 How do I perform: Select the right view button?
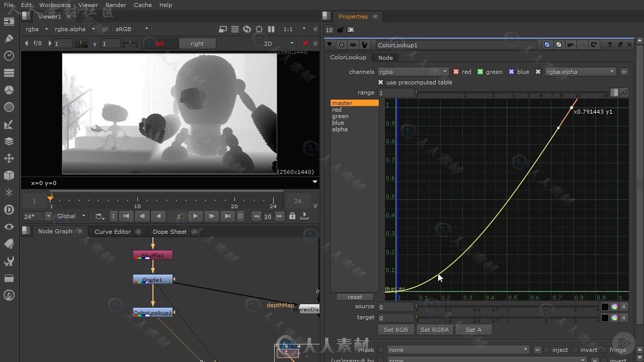(x=197, y=44)
